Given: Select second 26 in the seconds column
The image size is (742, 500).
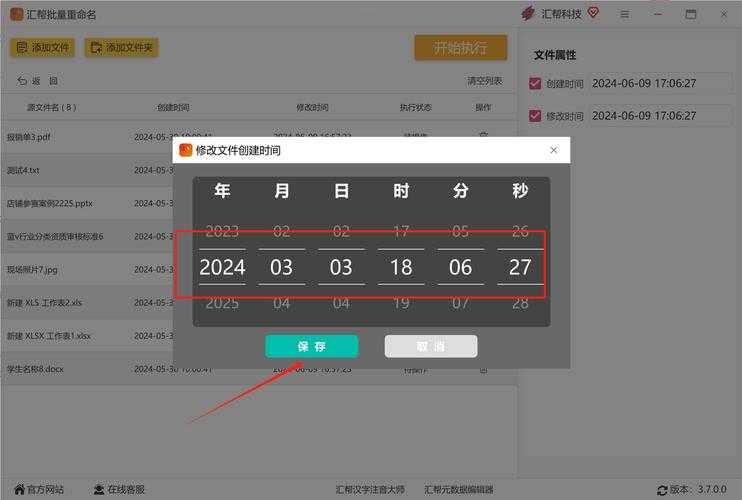Looking at the screenshot, I should (520, 231).
